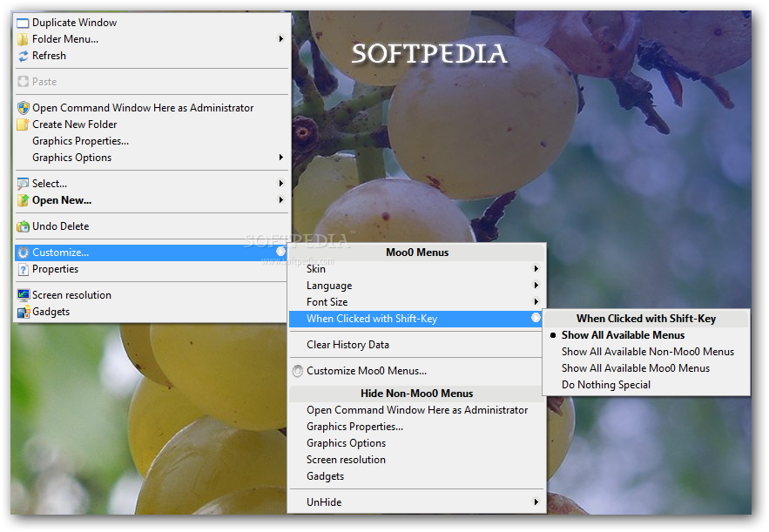
Task: Hide Graphics Options under Hide Non-Moo0 Menus
Action: coord(417,443)
